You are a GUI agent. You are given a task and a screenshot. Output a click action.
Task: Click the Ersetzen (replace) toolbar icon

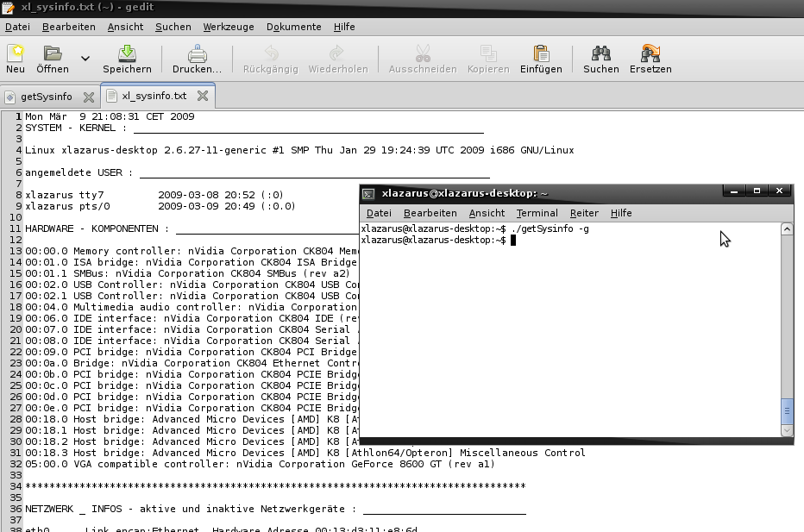pyautogui.click(x=650, y=53)
